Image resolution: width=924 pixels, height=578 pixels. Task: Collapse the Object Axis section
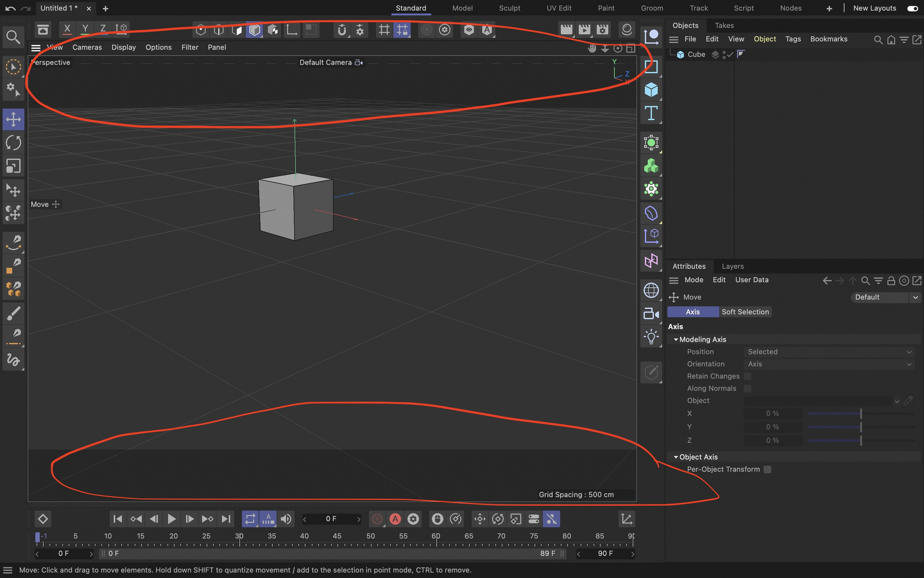point(676,457)
